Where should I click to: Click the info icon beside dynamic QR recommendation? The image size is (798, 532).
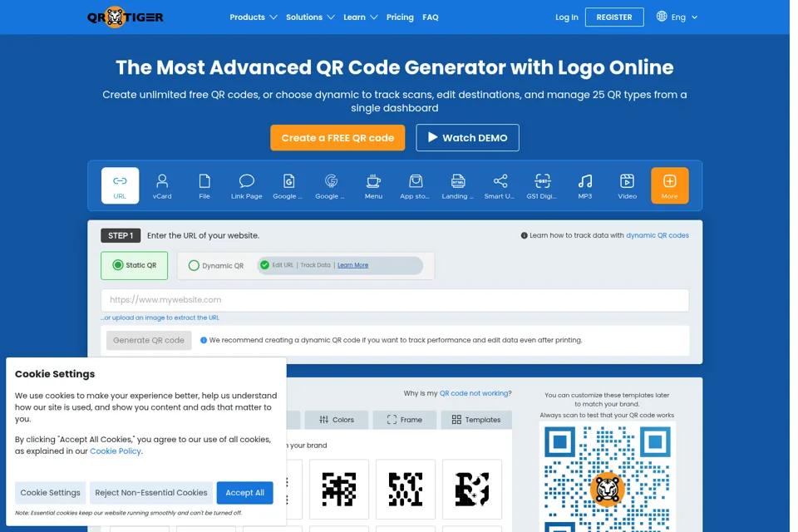pyautogui.click(x=204, y=340)
